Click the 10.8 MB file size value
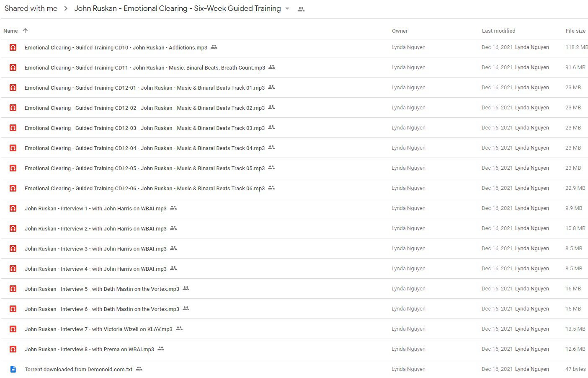Viewport: 588px width, 378px height. coord(575,228)
